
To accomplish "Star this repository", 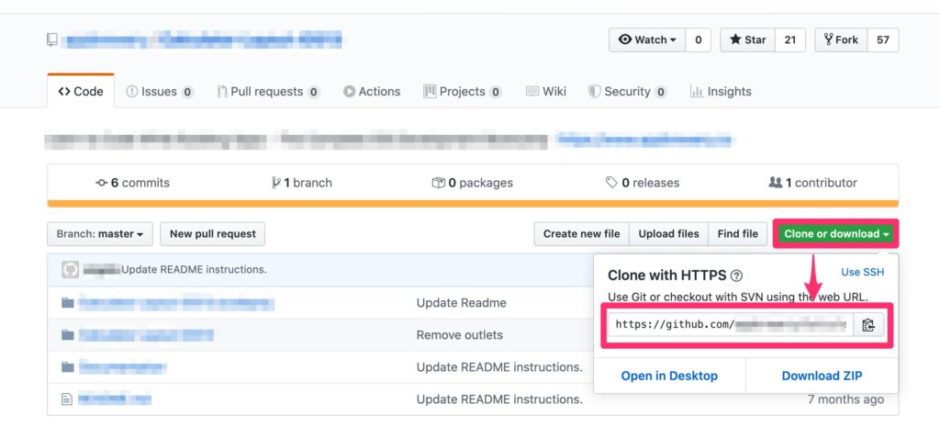I will click(x=748, y=40).
